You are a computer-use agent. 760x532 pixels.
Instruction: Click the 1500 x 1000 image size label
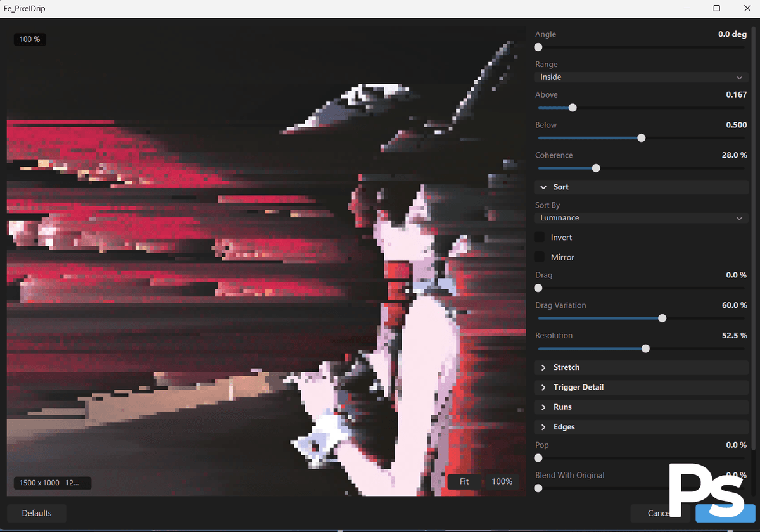tap(52, 483)
